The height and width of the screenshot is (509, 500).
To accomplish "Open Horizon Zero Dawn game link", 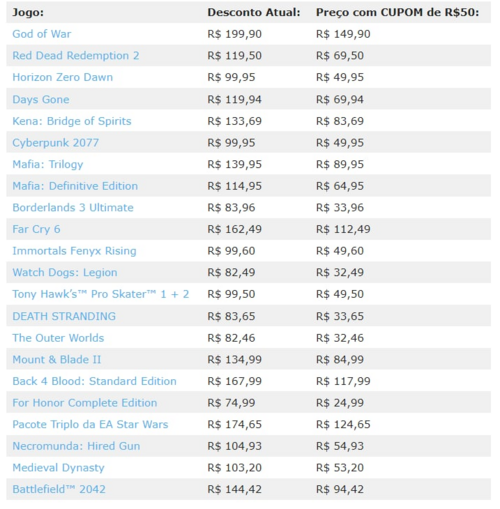I will (x=63, y=77).
